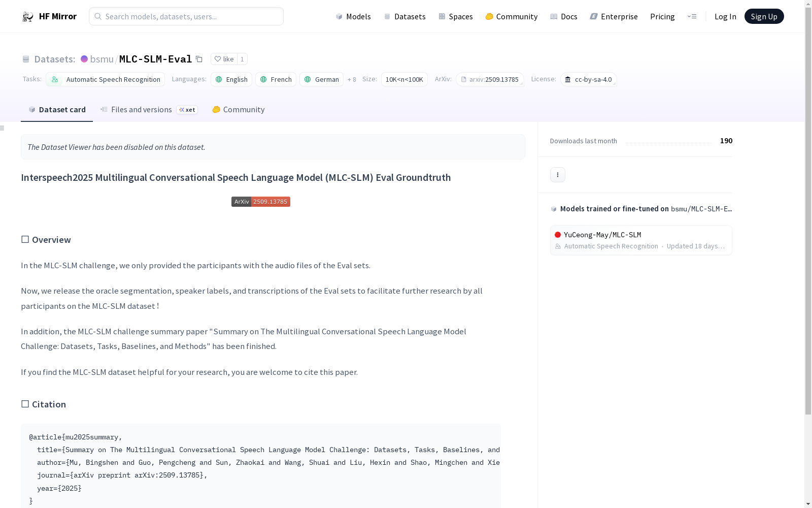Expand the "+ 8" more languages
Image resolution: width=812 pixels, height=508 pixels.
pyautogui.click(x=352, y=79)
